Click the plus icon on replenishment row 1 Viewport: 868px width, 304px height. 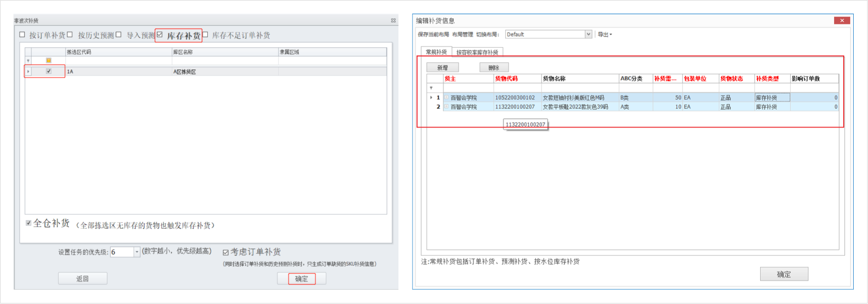pos(447,98)
